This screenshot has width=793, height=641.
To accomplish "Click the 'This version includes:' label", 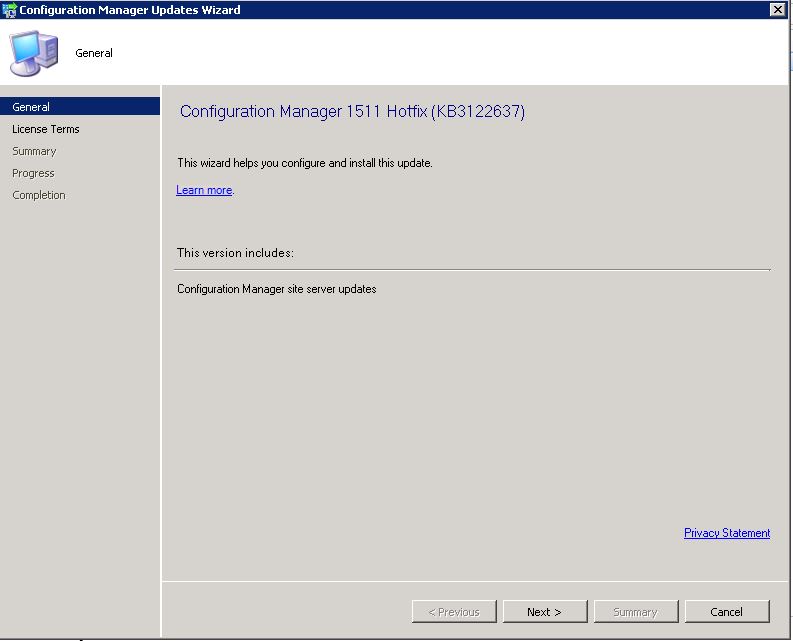I will tap(235, 253).
